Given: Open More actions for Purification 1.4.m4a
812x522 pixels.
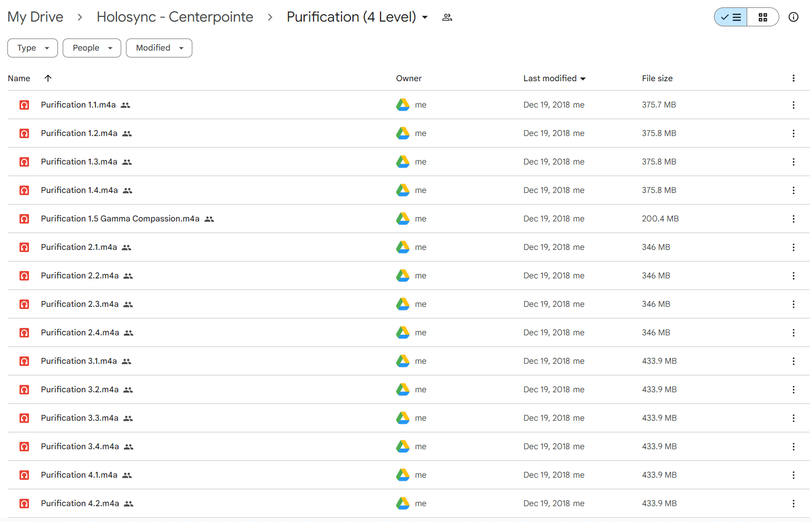Looking at the screenshot, I should 793,190.
